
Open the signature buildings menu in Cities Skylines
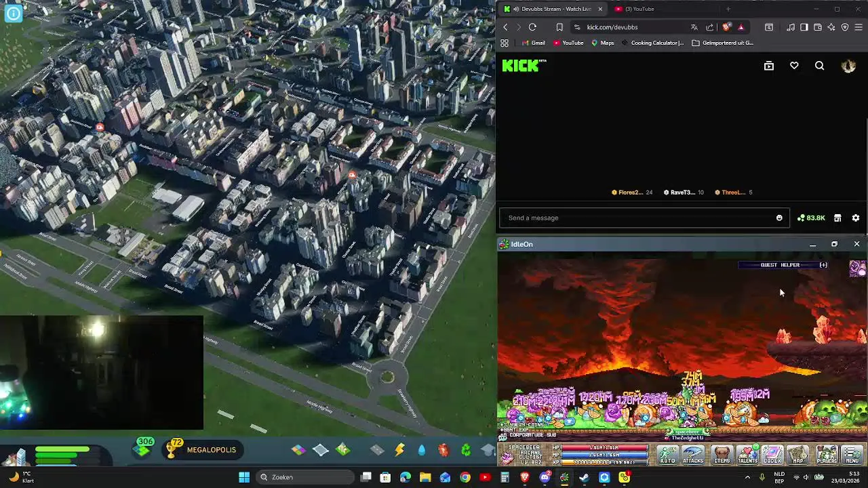343,450
